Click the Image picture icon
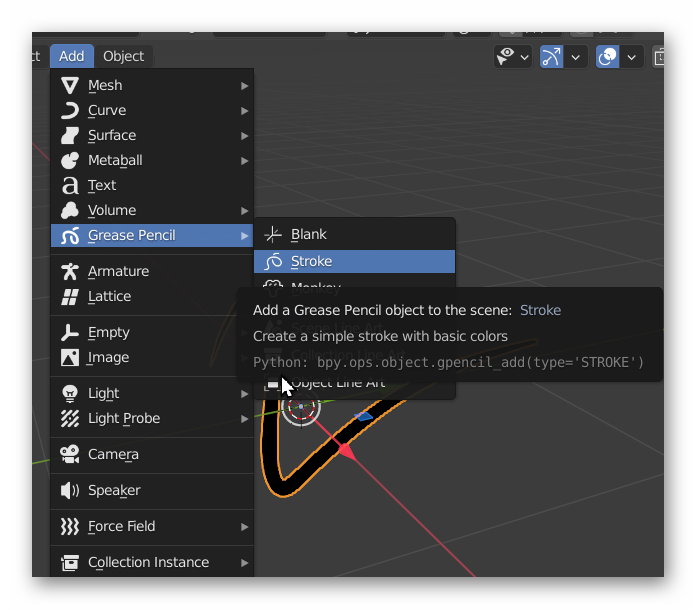Image resolution: width=696 pixels, height=609 pixels. [70, 357]
